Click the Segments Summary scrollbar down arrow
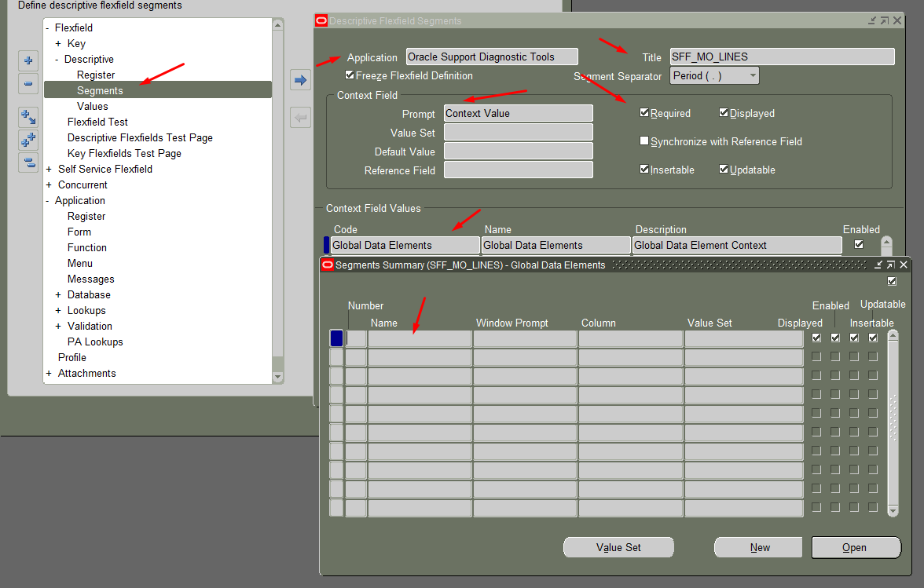This screenshot has height=588, width=924. 893,511
